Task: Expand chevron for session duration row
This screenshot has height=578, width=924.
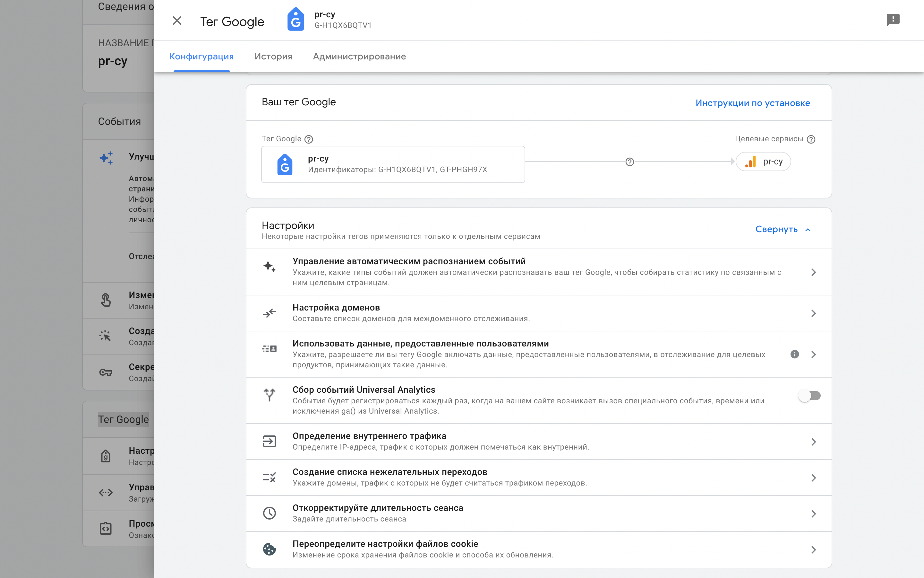Action: pos(814,513)
